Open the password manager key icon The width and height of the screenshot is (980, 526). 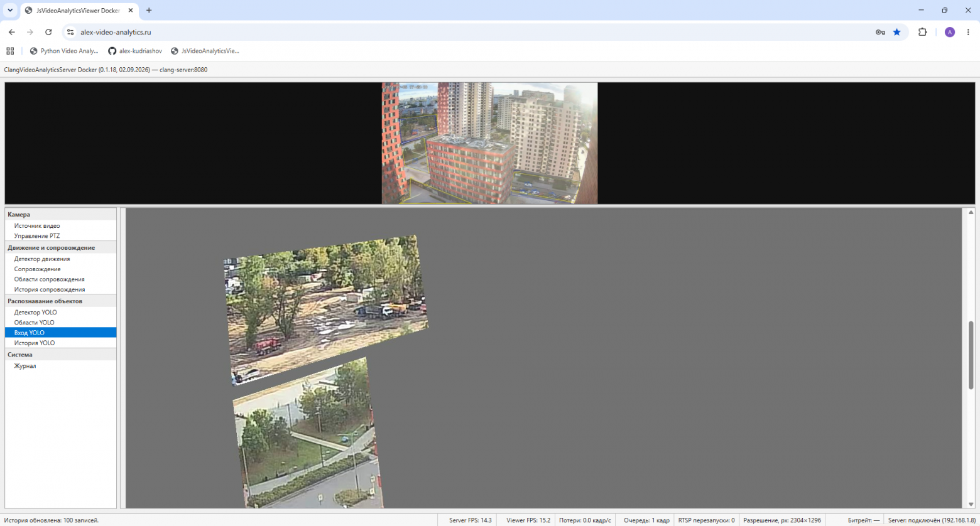880,32
